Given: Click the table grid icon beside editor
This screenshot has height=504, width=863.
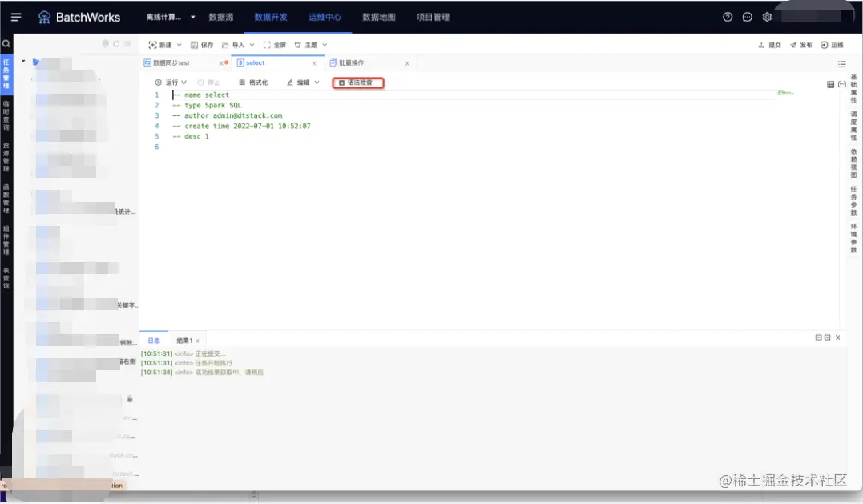Looking at the screenshot, I should (830, 84).
